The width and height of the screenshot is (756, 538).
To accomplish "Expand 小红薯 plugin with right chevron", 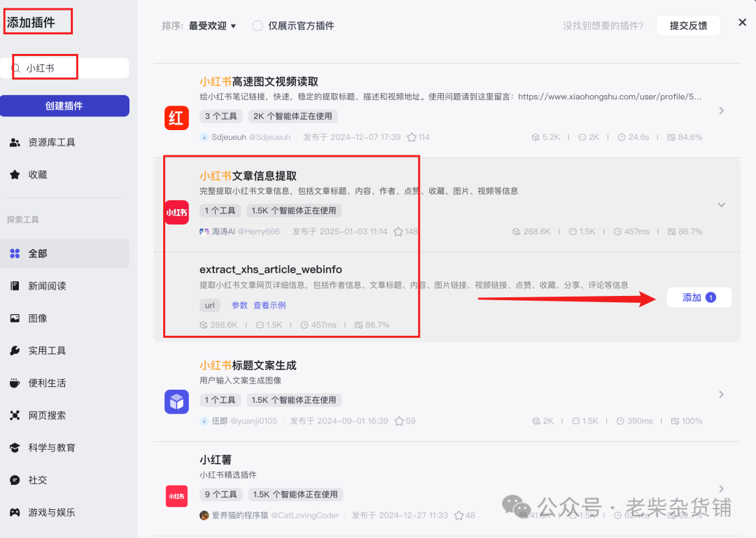I will click(x=721, y=489).
